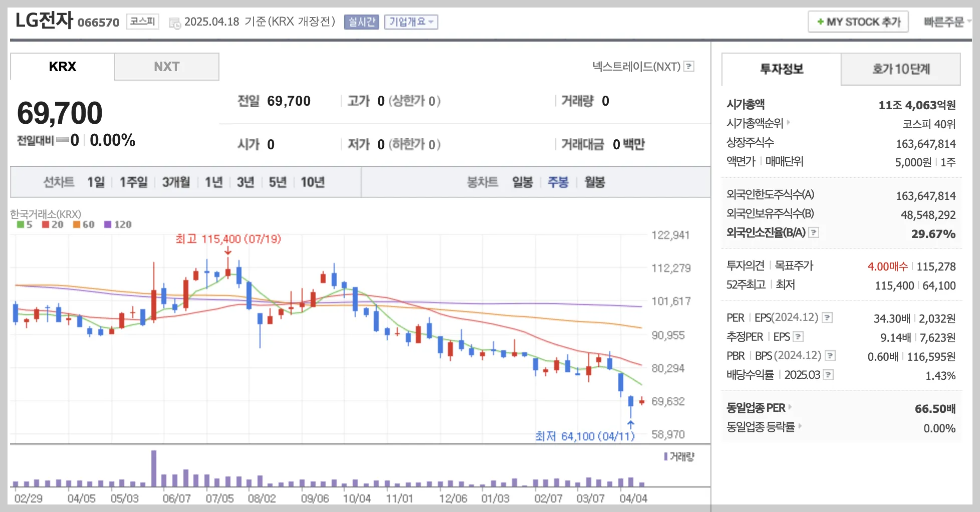Select the 호가10단계 tab

pos(901,69)
